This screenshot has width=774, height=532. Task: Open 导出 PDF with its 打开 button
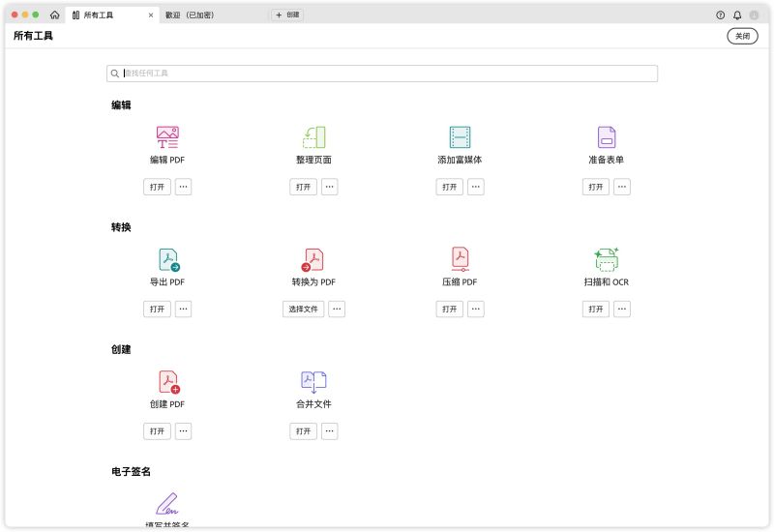click(157, 309)
